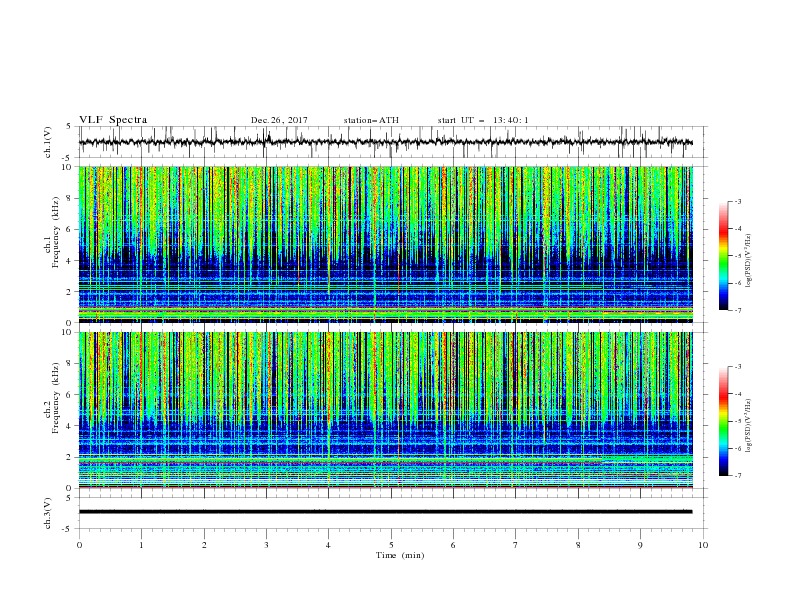
Task: Click time axis tick label "5"
Action: [x=391, y=545]
